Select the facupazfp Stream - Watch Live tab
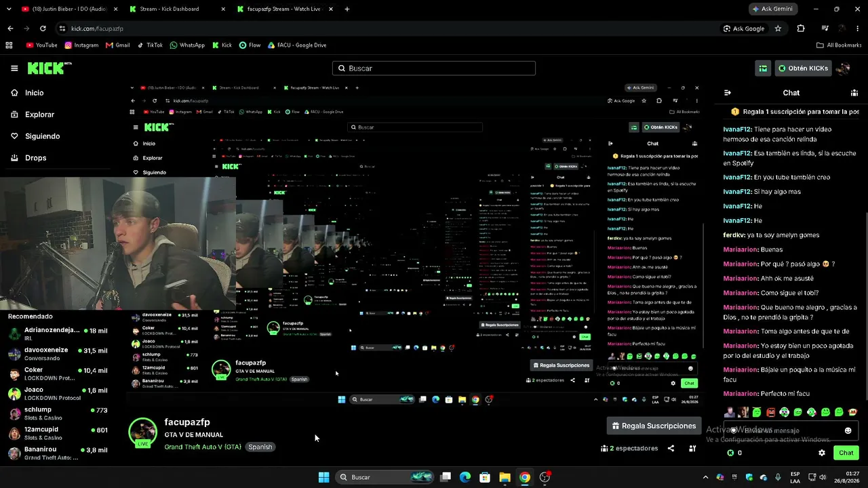Image resolution: width=868 pixels, height=488 pixels. [285, 9]
